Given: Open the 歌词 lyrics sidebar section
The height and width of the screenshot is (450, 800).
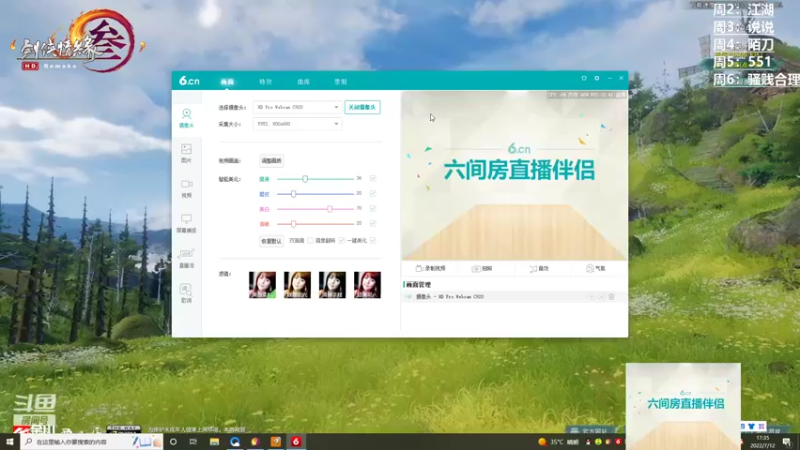Looking at the screenshot, I should pyautogui.click(x=186, y=293).
